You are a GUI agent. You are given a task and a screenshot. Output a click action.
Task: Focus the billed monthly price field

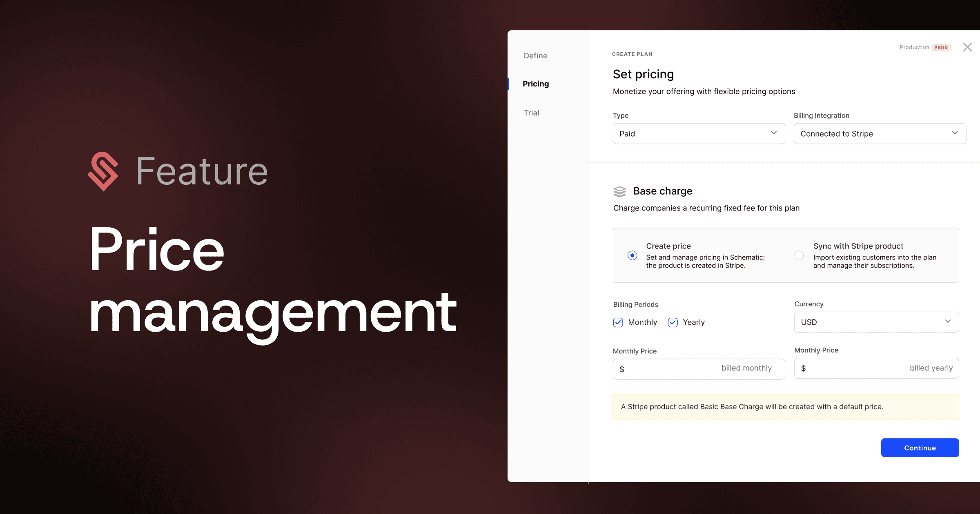pyautogui.click(x=699, y=369)
